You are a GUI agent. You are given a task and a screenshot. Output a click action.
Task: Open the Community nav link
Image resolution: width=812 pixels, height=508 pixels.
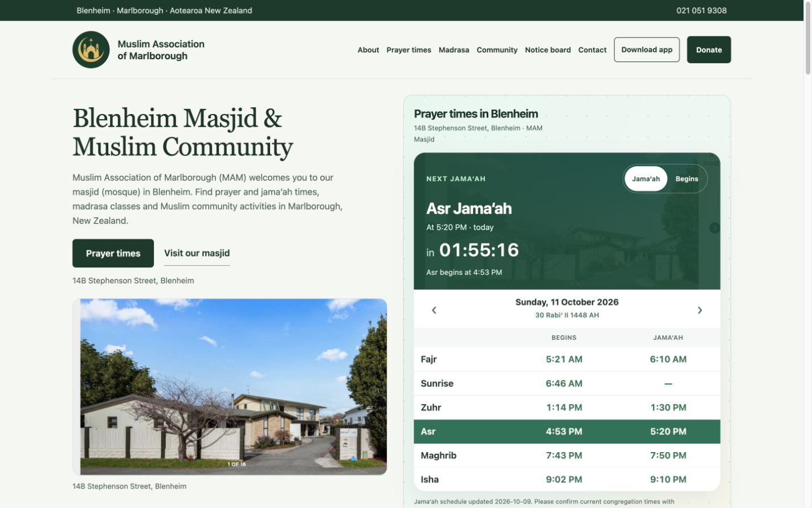point(497,50)
